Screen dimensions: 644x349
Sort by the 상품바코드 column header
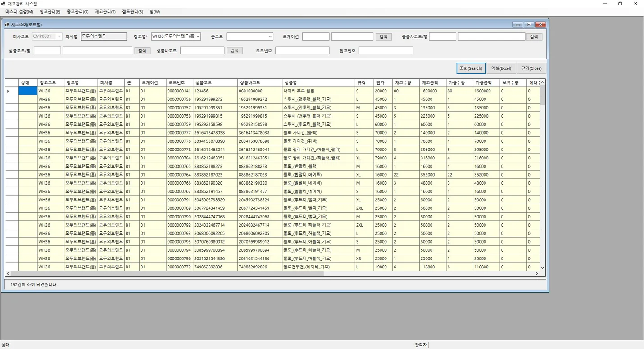pyautogui.click(x=260, y=83)
